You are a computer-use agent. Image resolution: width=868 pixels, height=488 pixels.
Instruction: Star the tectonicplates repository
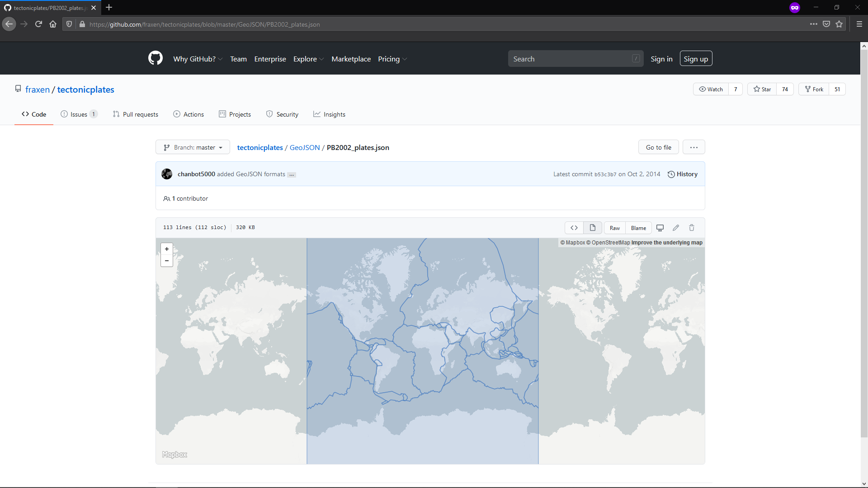click(762, 89)
